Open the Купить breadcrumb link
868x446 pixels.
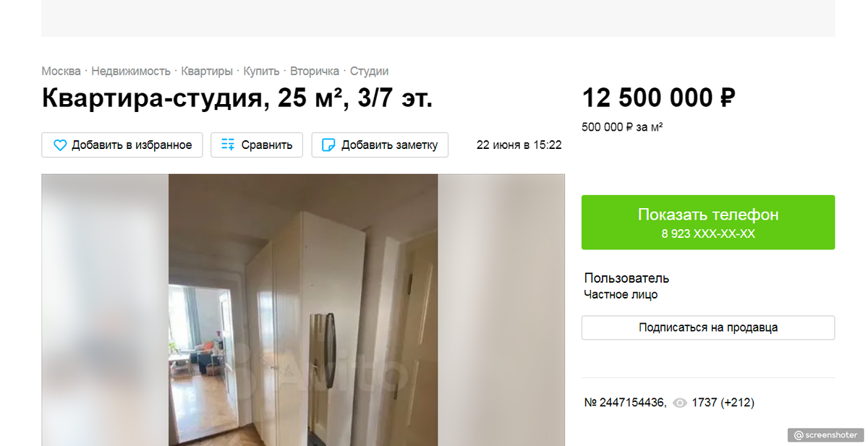[x=261, y=72]
